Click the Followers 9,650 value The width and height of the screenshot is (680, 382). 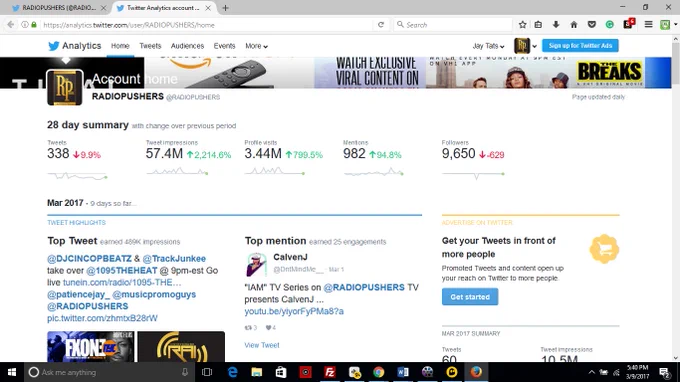click(x=458, y=154)
